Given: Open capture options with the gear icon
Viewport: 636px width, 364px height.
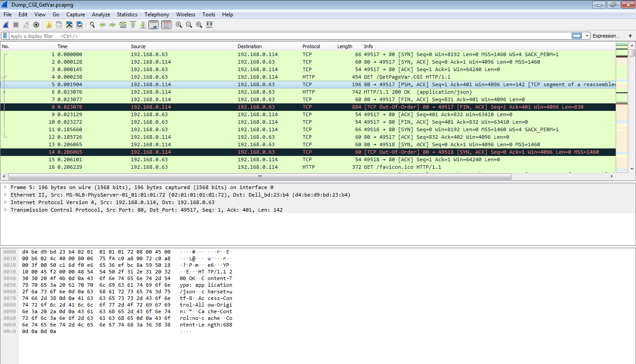Looking at the screenshot, I should point(36,25).
